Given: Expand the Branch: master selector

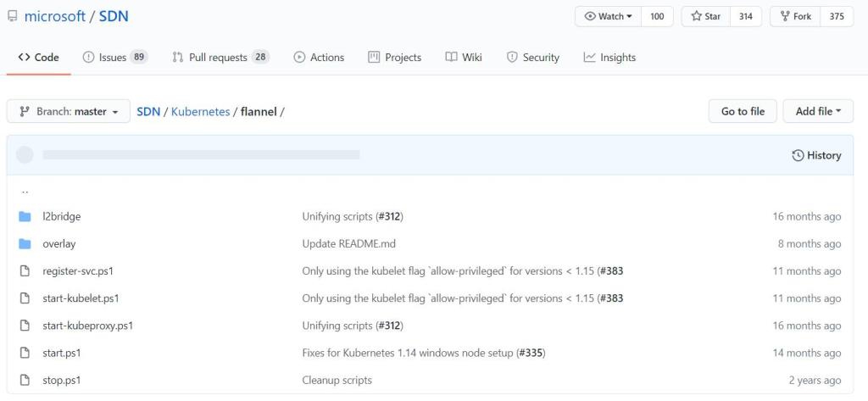Looking at the screenshot, I should pyautogui.click(x=69, y=111).
